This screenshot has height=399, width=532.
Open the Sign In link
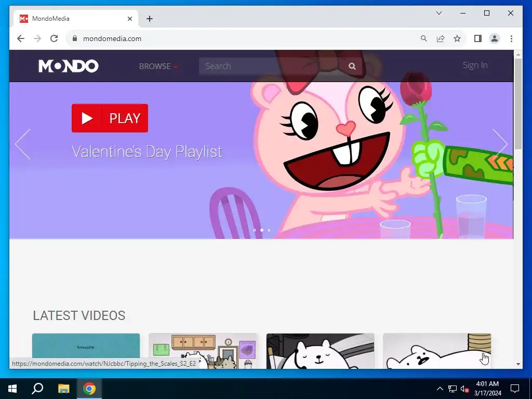click(x=475, y=65)
